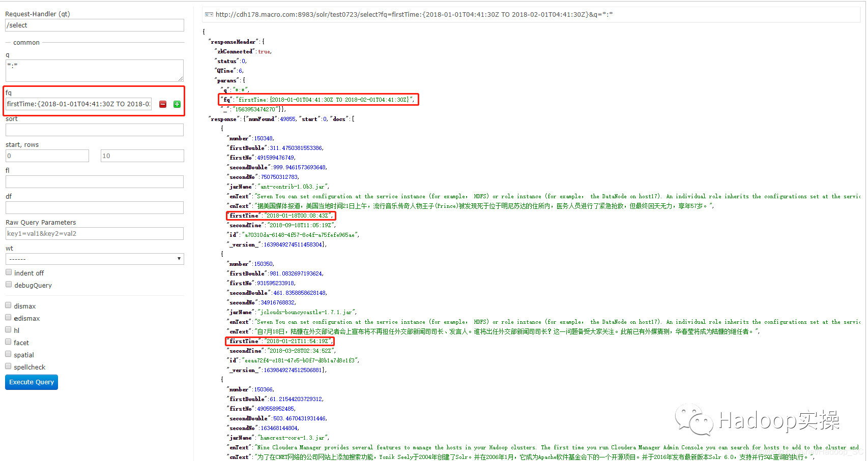Click into the q query textarea
The image size is (868, 461).
coord(95,71)
